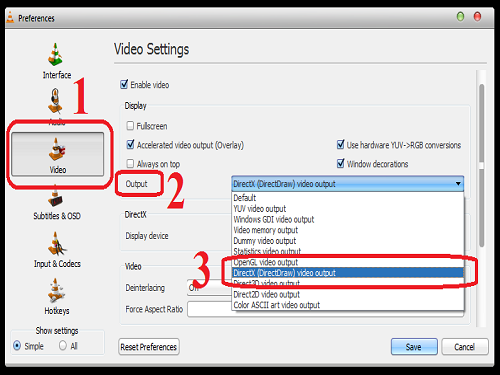Click the green window button in title bar
This screenshot has width=500, height=375.
[x=460, y=16]
